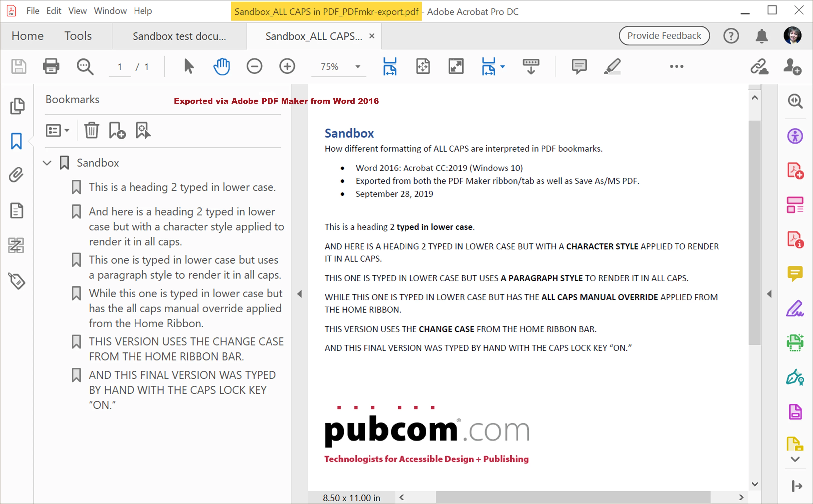The width and height of the screenshot is (813, 504).
Task: Collapse the Sandbox bookmark tree
Action: point(47,163)
